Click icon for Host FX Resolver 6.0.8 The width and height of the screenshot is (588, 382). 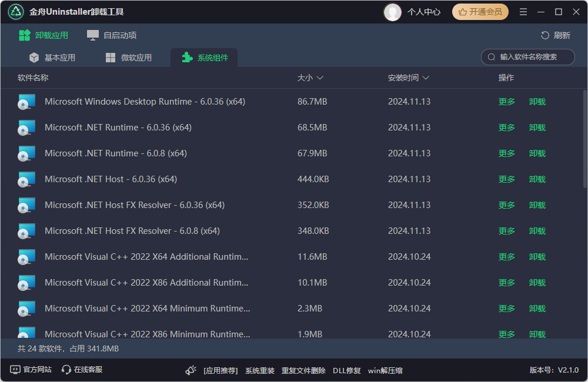click(x=26, y=232)
